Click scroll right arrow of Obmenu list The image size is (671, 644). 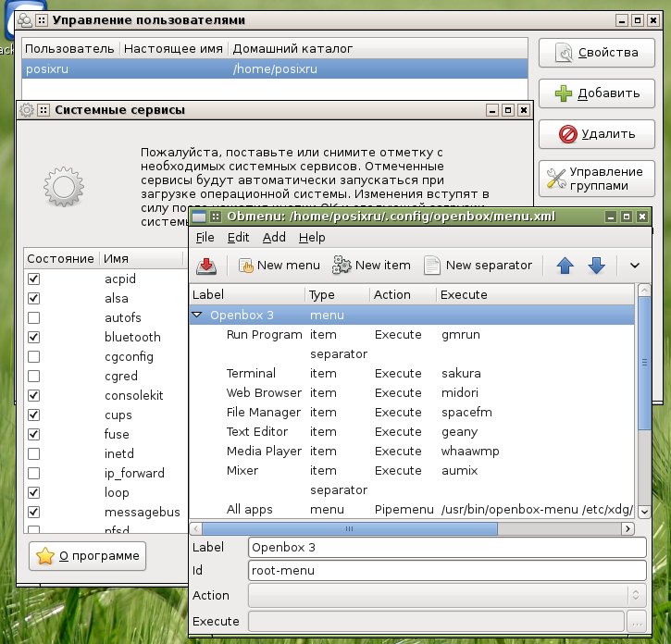[628, 529]
